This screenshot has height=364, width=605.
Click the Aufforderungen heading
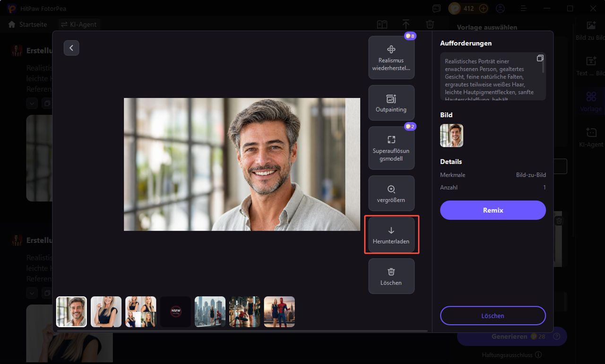(466, 43)
